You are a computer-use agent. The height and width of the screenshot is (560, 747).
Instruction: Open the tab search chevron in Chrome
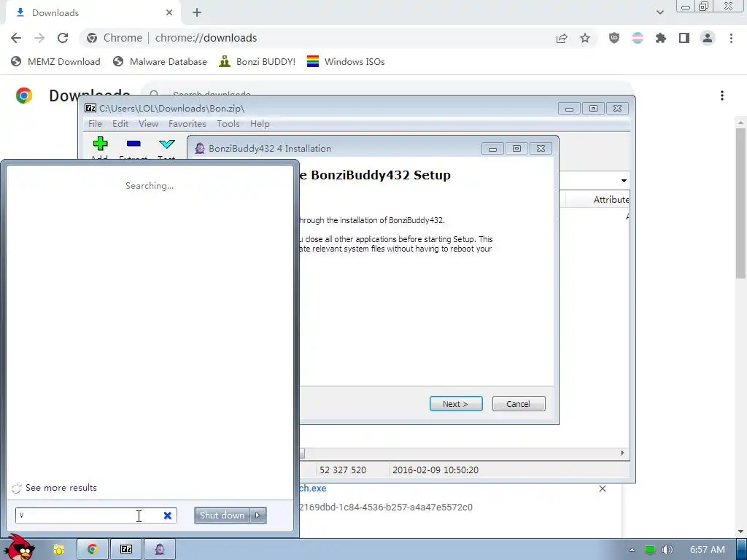pyautogui.click(x=659, y=12)
